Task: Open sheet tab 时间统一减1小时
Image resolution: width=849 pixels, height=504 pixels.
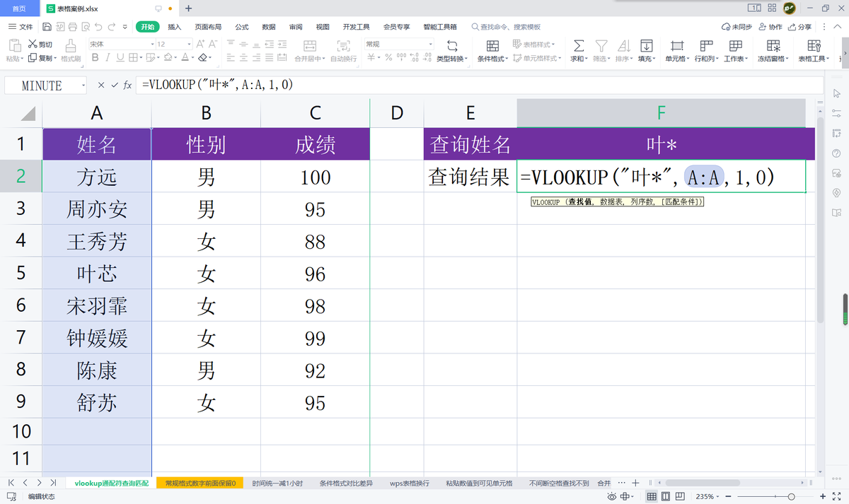Action: pyautogui.click(x=277, y=483)
